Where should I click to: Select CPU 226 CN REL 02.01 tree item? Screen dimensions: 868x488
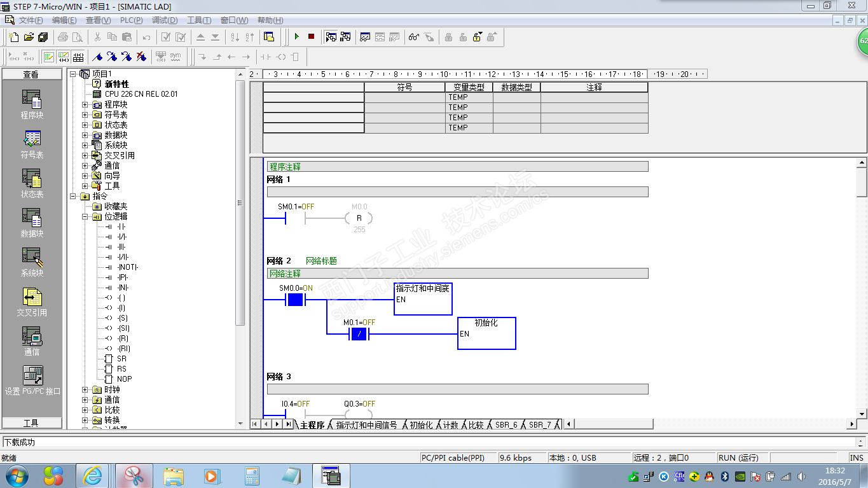click(x=141, y=94)
